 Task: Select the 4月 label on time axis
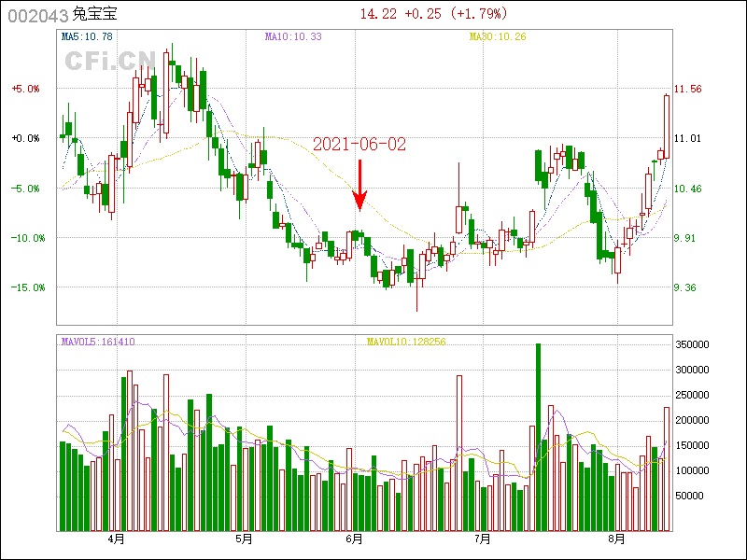tap(117, 539)
